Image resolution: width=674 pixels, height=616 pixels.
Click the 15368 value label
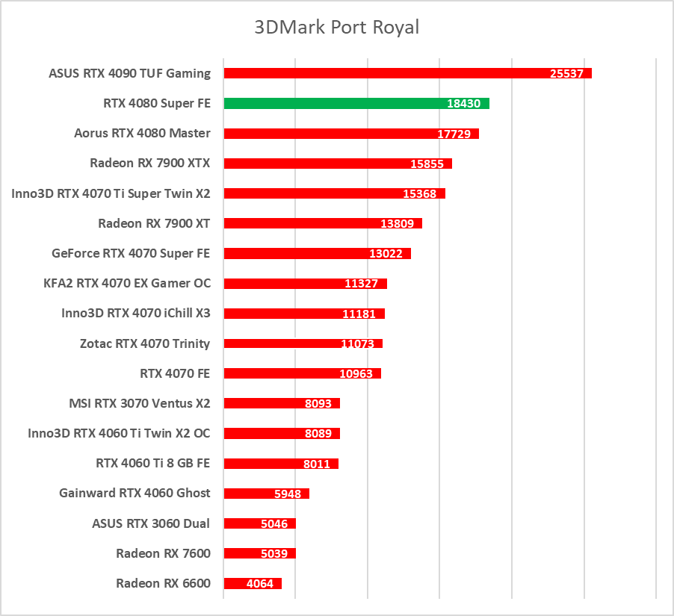pyautogui.click(x=419, y=193)
